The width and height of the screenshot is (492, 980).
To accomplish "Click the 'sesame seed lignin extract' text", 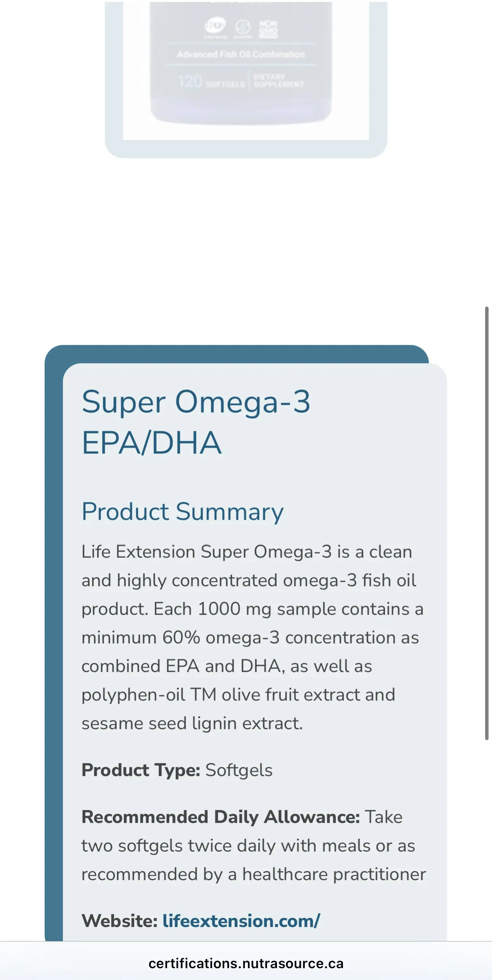I will [x=192, y=723].
